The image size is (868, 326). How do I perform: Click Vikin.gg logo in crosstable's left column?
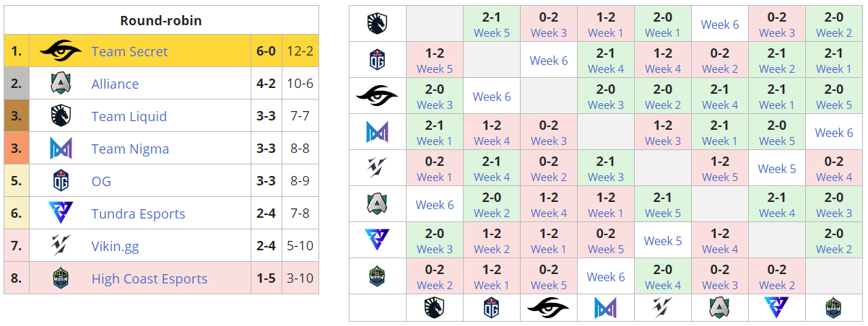click(x=377, y=168)
